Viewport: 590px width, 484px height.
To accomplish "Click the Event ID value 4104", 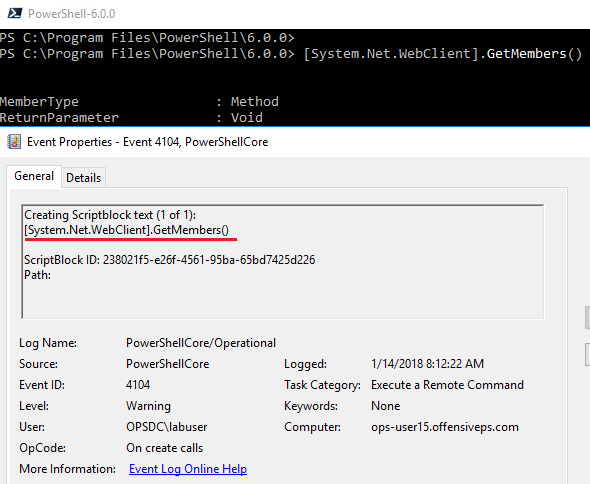I will [138, 385].
